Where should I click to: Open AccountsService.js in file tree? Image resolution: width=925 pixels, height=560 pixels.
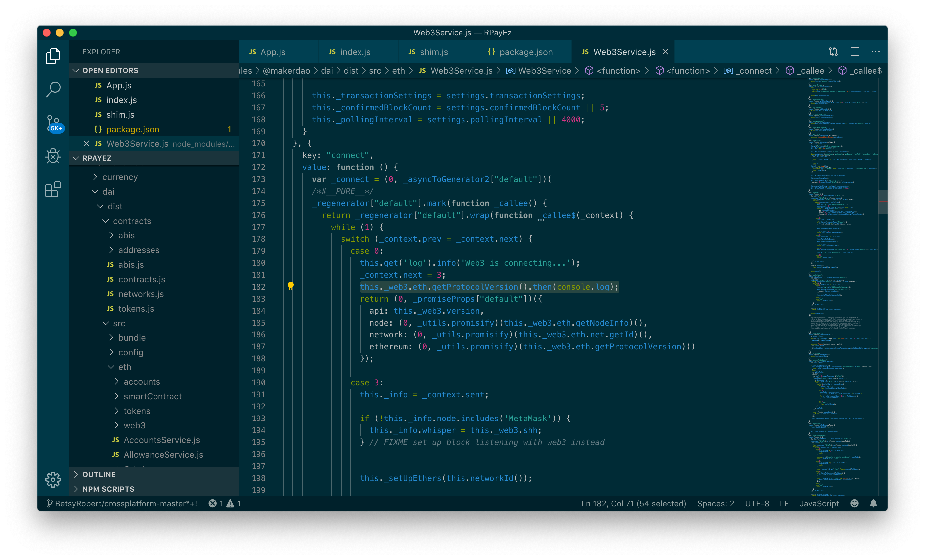click(x=154, y=440)
